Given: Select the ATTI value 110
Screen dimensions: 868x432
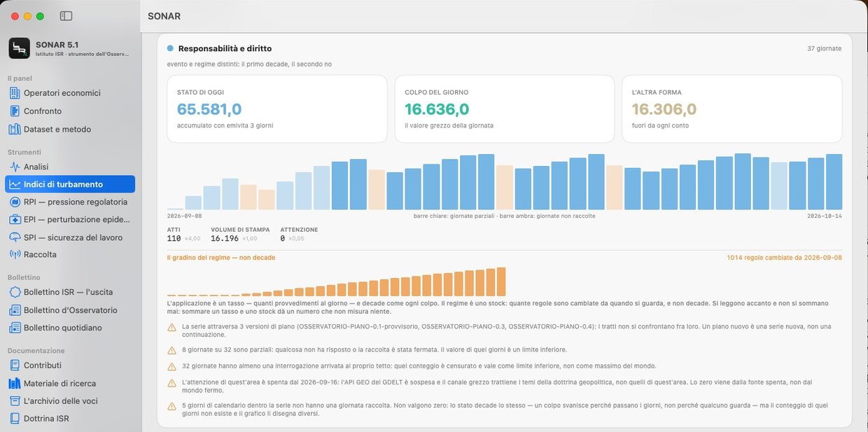Looking at the screenshot, I should tap(174, 239).
